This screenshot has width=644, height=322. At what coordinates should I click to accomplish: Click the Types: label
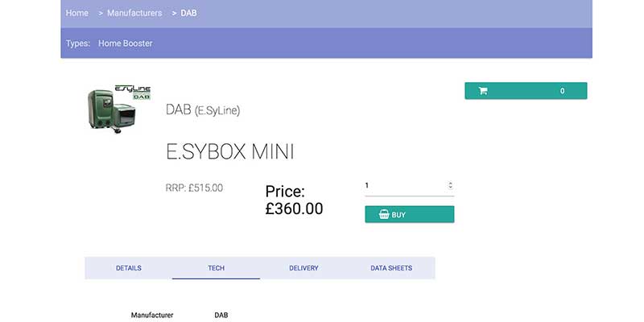click(x=78, y=43)
